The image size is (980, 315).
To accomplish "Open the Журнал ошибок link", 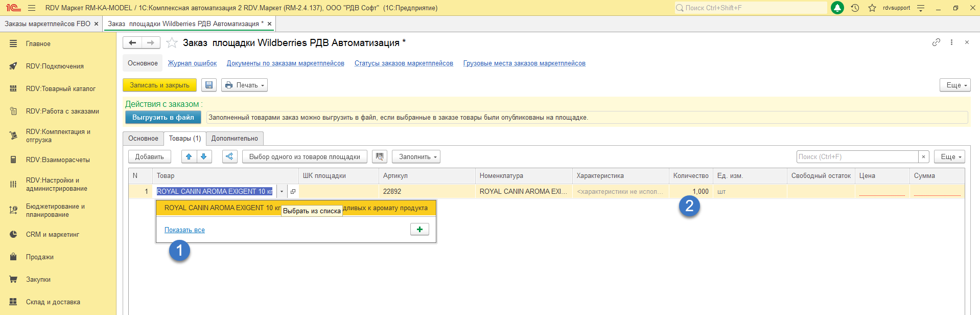I will [x=192, y=63].
